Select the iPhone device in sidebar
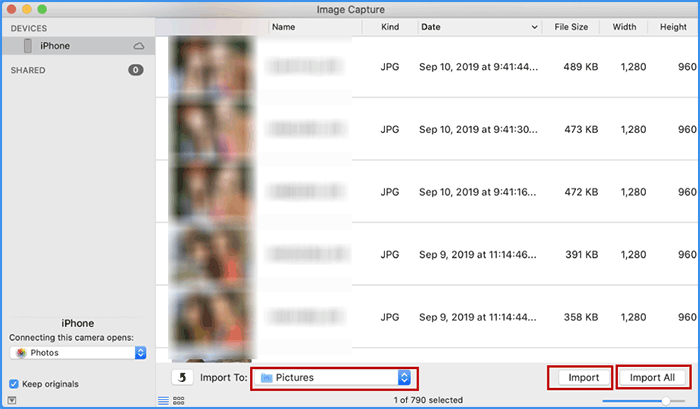Viewport: 700px width, 409px height. click(x=78, y=46)
